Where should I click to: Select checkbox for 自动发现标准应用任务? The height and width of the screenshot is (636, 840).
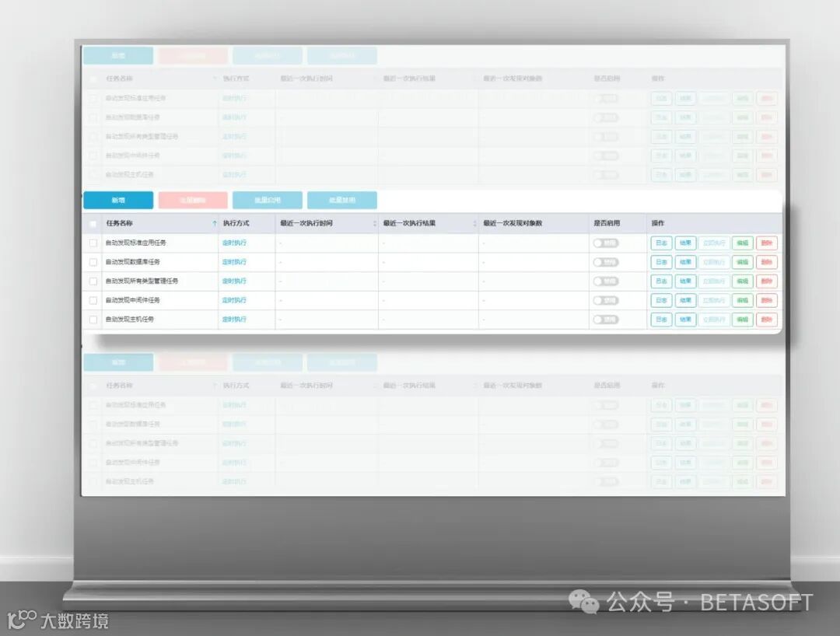tap(93, 243)
